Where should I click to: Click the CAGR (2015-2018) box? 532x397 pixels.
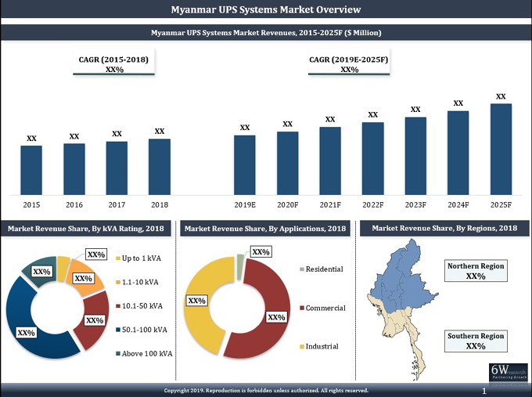(113, 62)
